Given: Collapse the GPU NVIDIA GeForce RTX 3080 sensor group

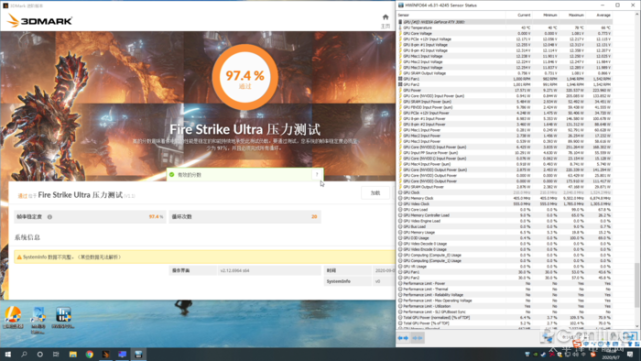Looking at the screenshot, I should 400,22.
